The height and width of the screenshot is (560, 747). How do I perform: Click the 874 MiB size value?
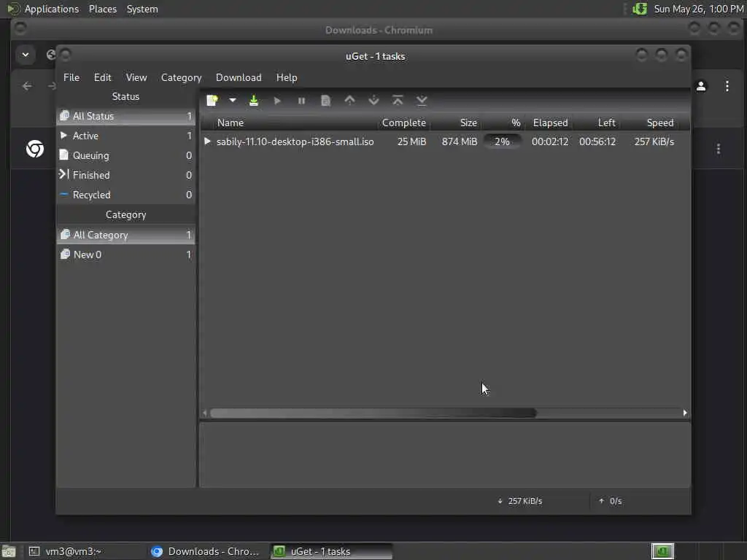pos(460,141)
